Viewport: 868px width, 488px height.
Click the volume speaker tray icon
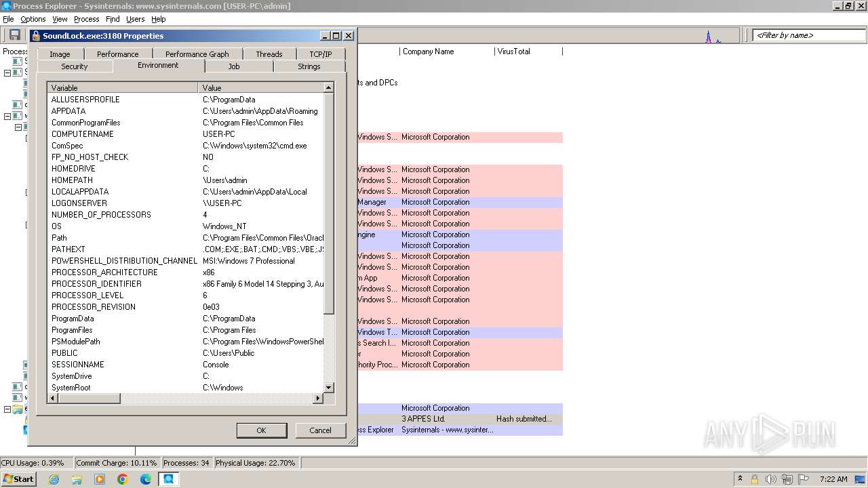pyautogui.click(x=771, y=479)
